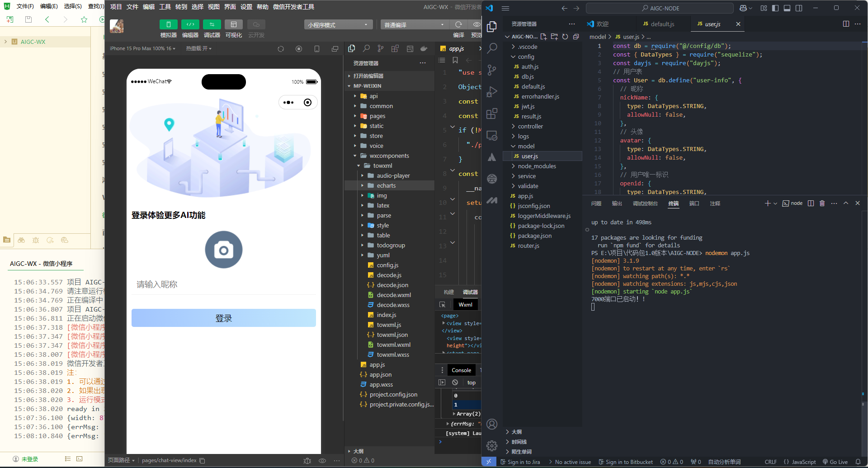
Task: Toggle the editor (编辑器) panel button
Action: click(190, 25)
